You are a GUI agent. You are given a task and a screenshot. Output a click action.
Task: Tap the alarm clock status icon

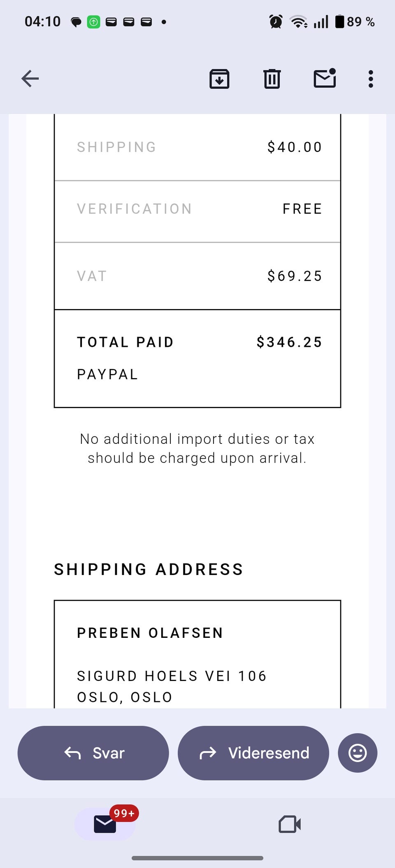pyautogui.click(x=276, y=21)
